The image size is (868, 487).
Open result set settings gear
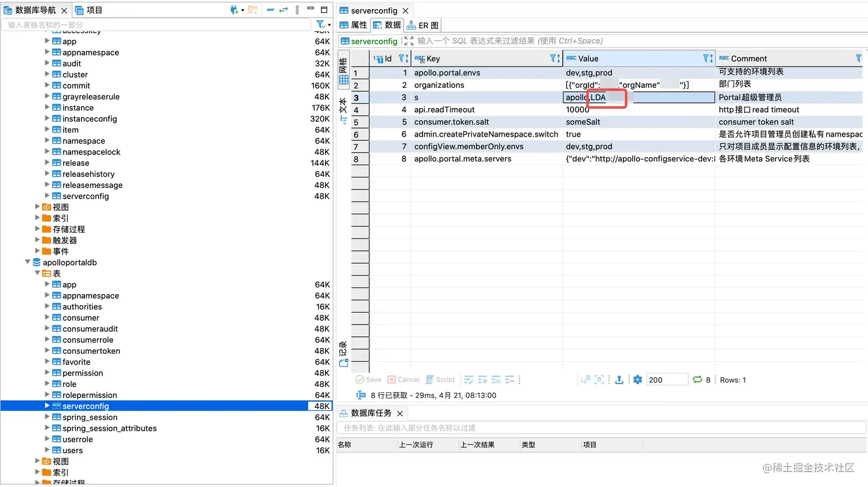(x=638, y=380)
